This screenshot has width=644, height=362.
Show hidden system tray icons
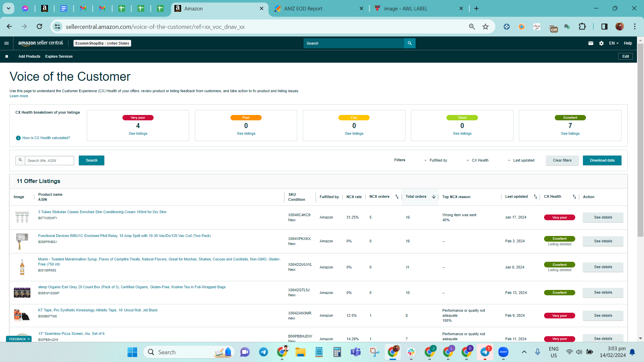click(524, 352)
